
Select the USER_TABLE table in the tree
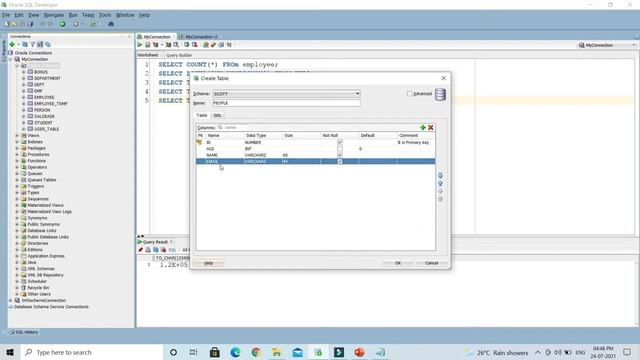(x=47, y=129)
